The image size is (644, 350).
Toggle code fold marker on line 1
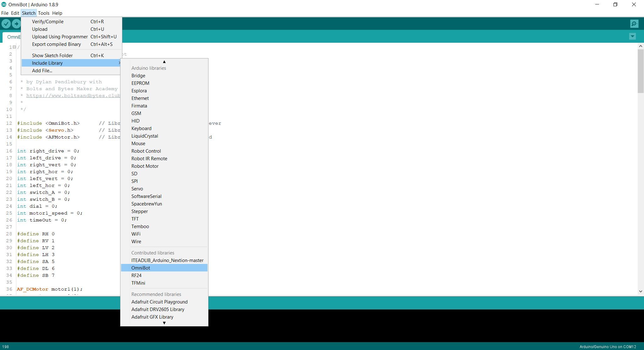coord(14,47)
